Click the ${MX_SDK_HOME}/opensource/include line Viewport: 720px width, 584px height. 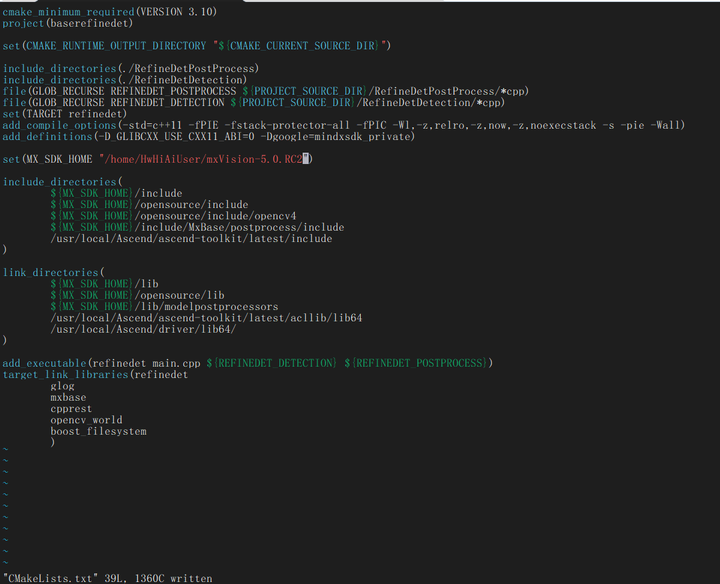tap(149, 205)
